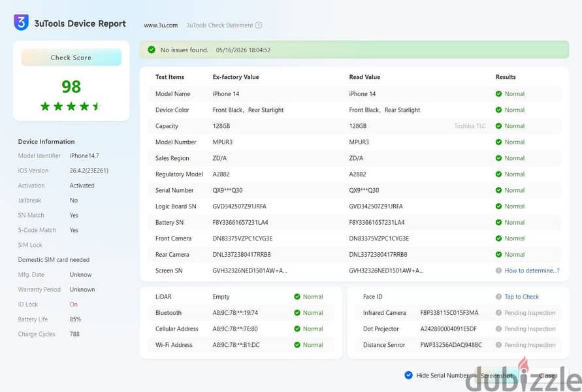Click Bluetooth address A8:9C:78:**:19:74
Viewport: 582px width, 392px height.
(235, 312)
